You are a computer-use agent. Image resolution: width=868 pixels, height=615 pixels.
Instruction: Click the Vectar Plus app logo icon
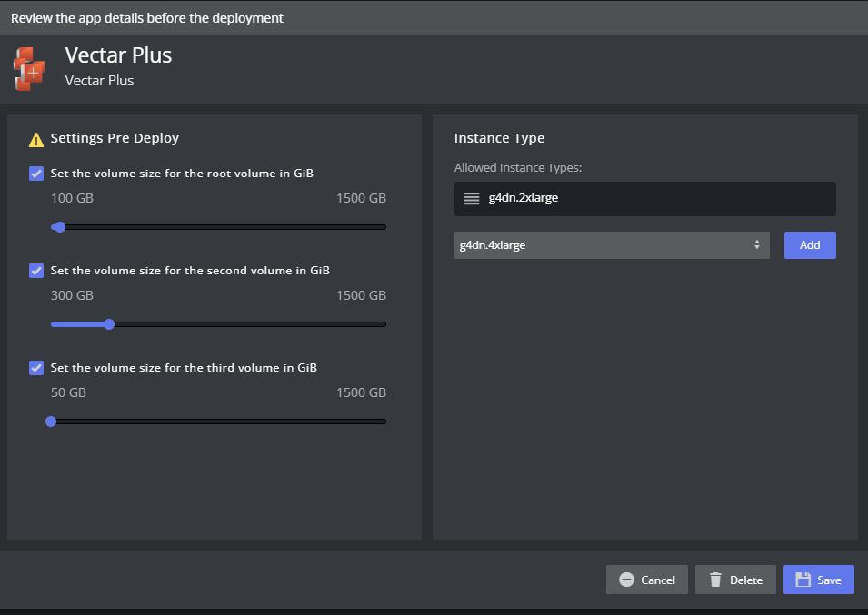[x=29, y=68]
